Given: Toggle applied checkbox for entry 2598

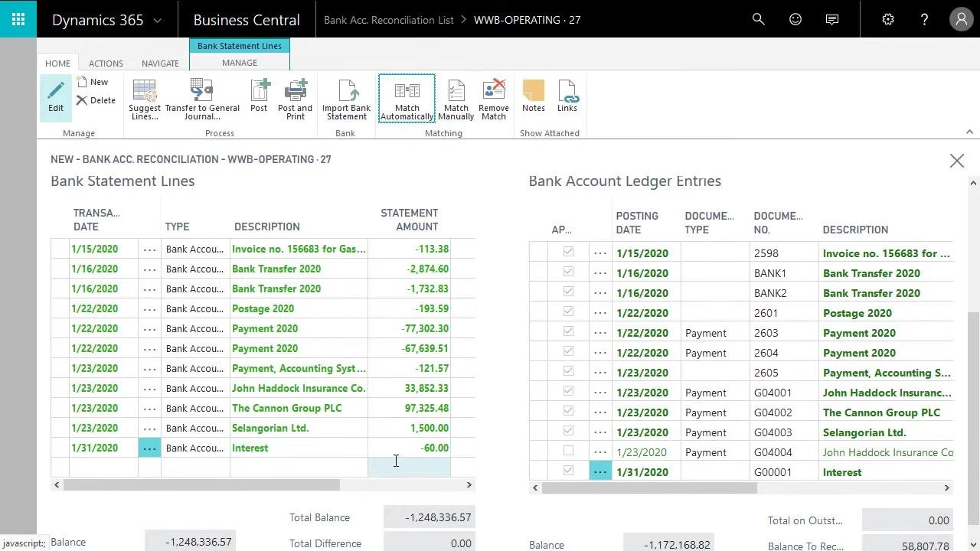Looking at the screenshot, I should pyautogui.click(x=568, y=252).
